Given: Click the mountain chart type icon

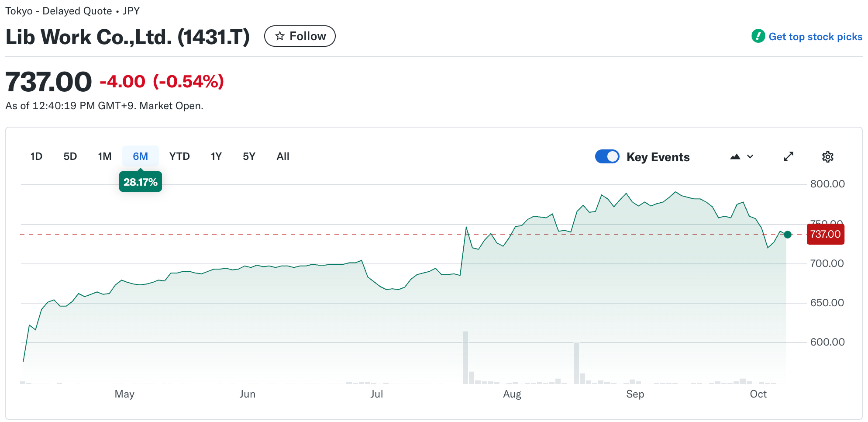Looking at the screenshot, I should coord(735,157).
